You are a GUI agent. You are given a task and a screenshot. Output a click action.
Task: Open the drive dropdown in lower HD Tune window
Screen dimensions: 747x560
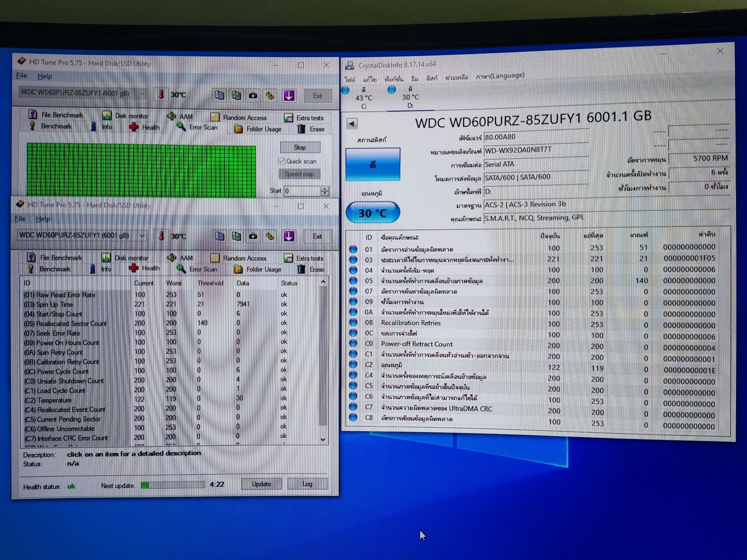coord(142,236)
